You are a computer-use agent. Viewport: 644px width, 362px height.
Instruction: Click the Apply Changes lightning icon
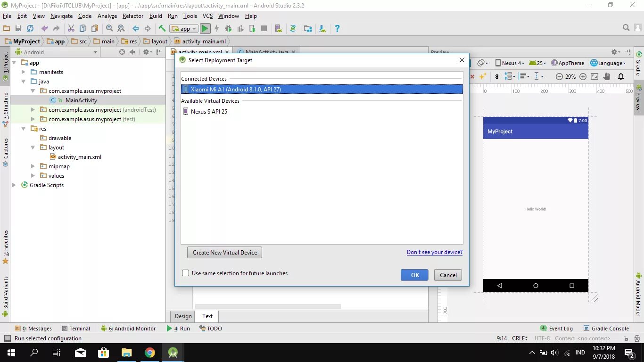[x=217, y=29]
